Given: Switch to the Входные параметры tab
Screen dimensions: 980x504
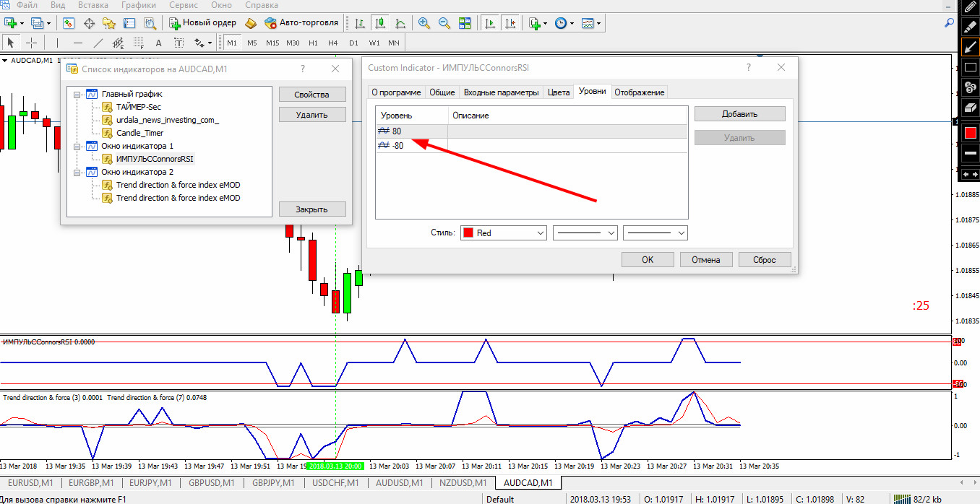Looking at the screenshot, I should coord(502,92).
